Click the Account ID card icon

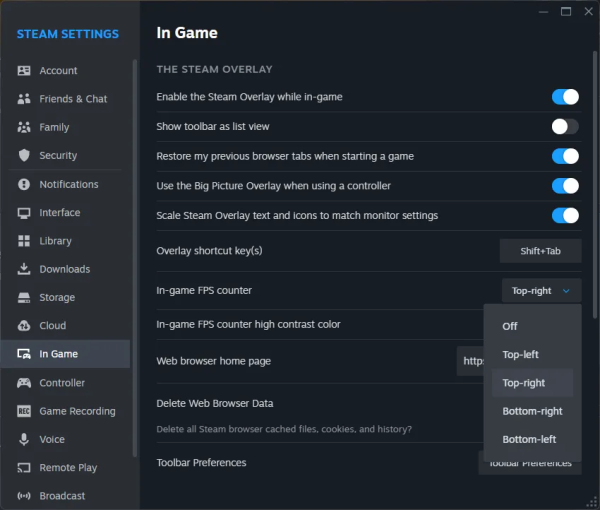click(24, 70)
